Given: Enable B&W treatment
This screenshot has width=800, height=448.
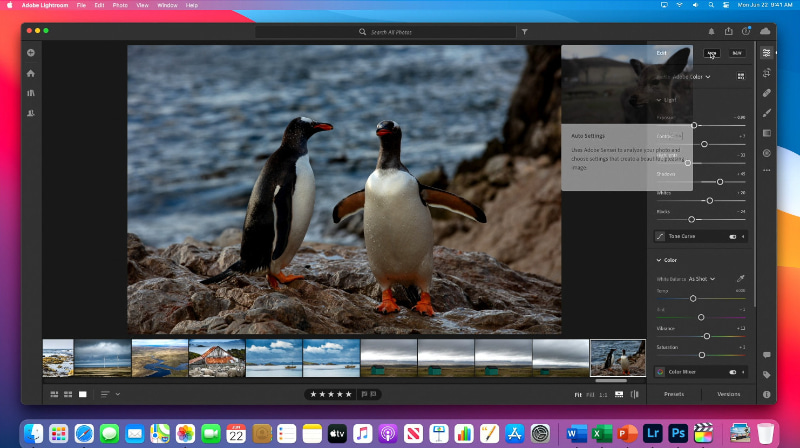Looking at the screenshot, I should pyautogui.click(x=737, y=53).
